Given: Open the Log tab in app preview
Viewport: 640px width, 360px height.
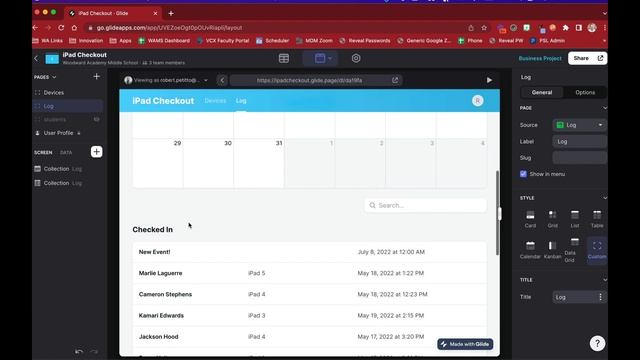Looking at the screenshot, I should pyautogui.click(x=241, y=100).
